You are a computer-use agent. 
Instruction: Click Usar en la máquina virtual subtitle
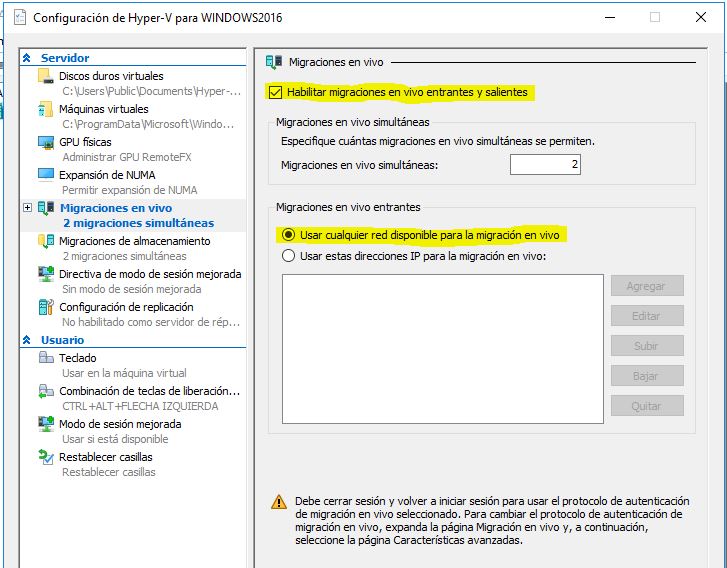tap(124, 373)
